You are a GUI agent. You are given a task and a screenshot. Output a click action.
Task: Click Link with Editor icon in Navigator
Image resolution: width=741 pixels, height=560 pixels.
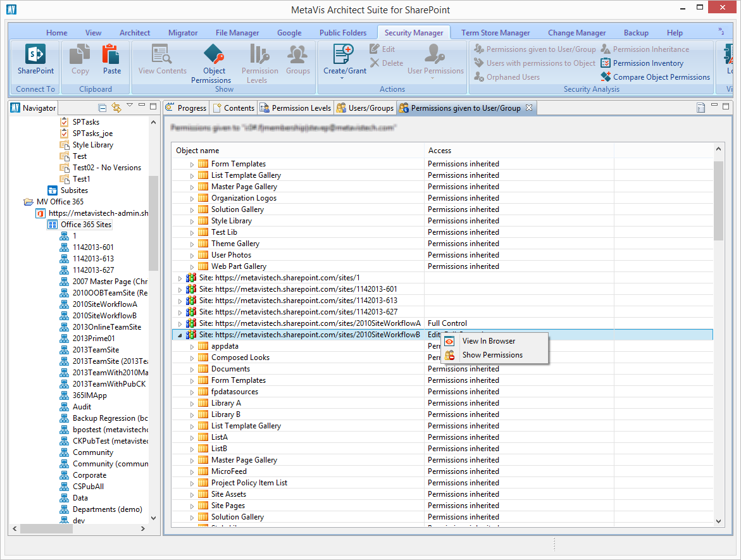click(x=116, y=108)
